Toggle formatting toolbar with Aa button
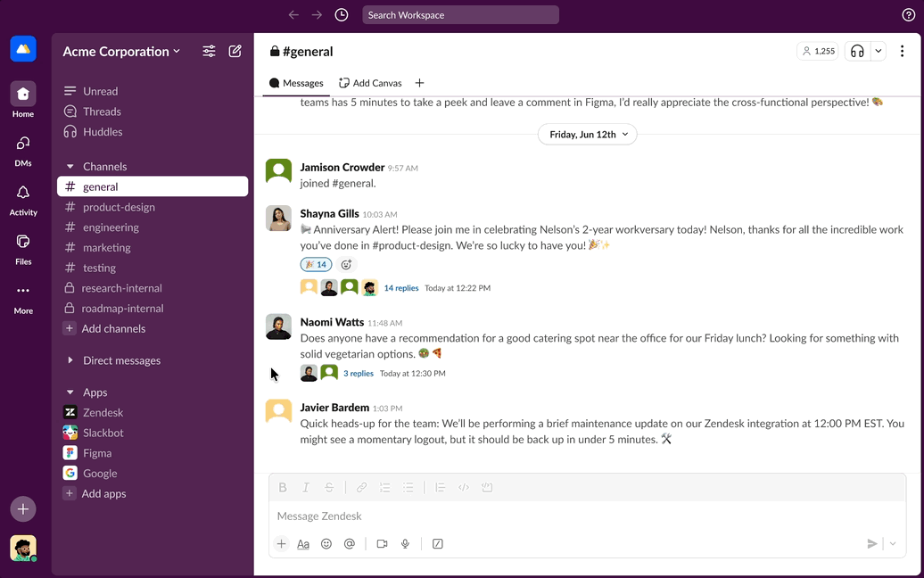This screenshot has height=578, width=924. click(x=303, y=544)
